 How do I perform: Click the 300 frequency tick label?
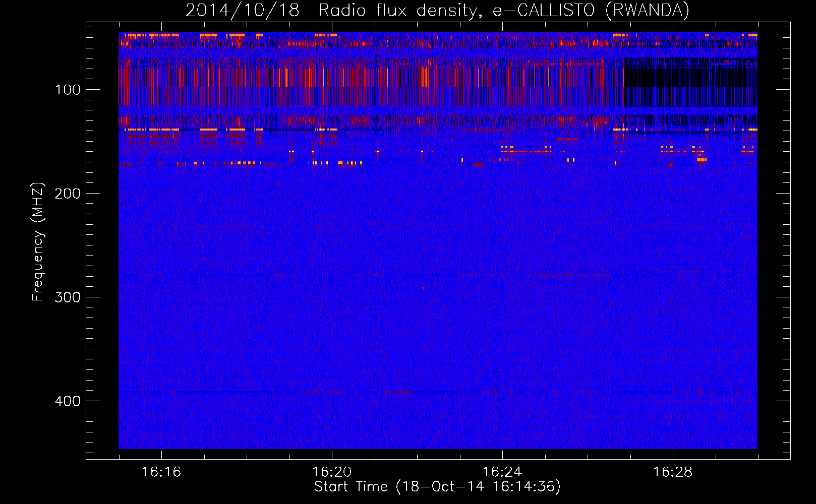click(68, 297)
